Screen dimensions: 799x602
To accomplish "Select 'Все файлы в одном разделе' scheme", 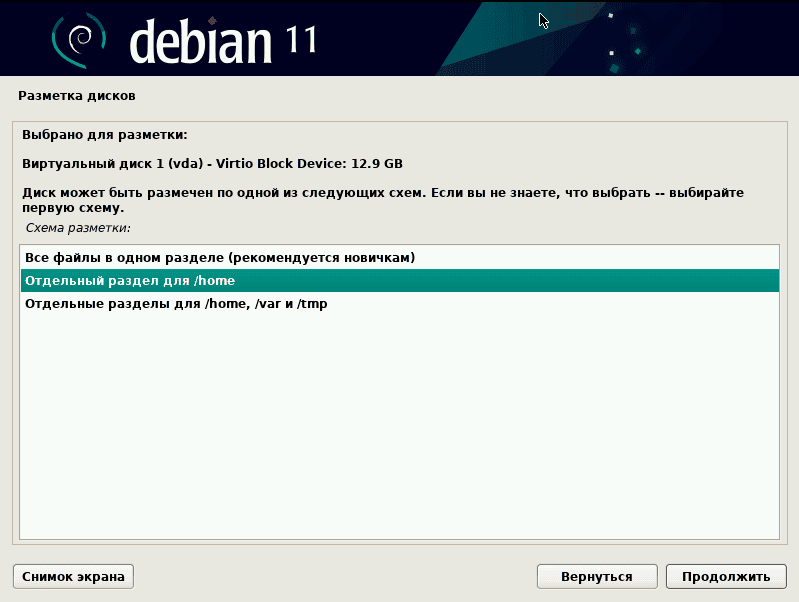I will coord(400,257).
